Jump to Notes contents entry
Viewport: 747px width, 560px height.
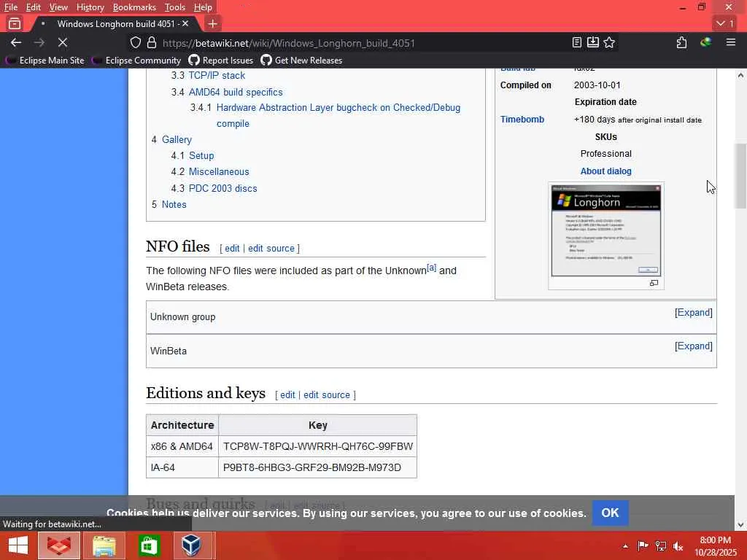[174, 204]
